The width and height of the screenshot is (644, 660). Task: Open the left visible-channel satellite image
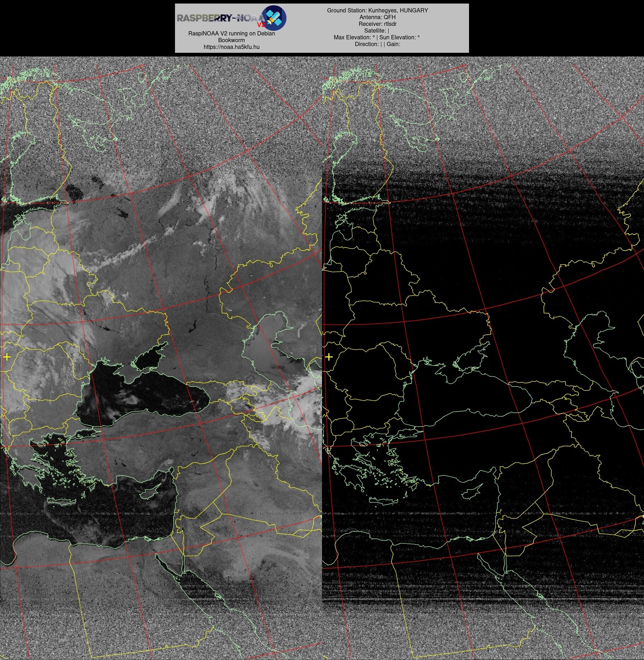(161, 358)
